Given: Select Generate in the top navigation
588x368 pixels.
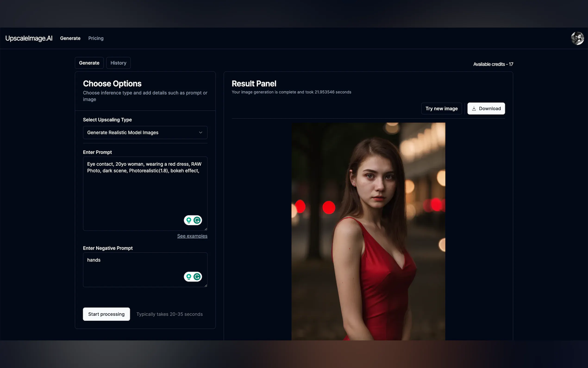Looking at the screenshot, I should (x=70, y=38).
